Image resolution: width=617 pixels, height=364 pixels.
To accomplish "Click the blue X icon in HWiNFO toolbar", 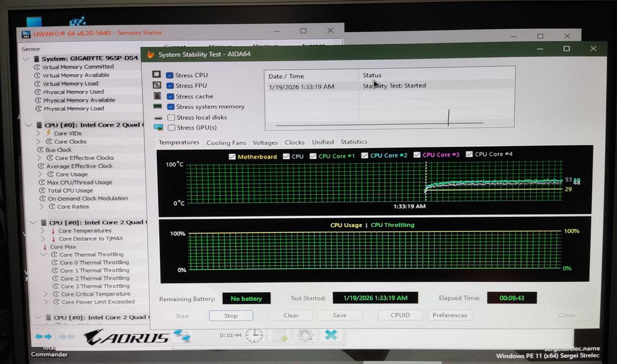I will click(331, 335).
